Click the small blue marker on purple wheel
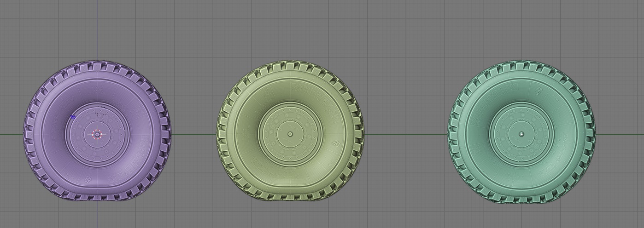 tap(73, 118)
